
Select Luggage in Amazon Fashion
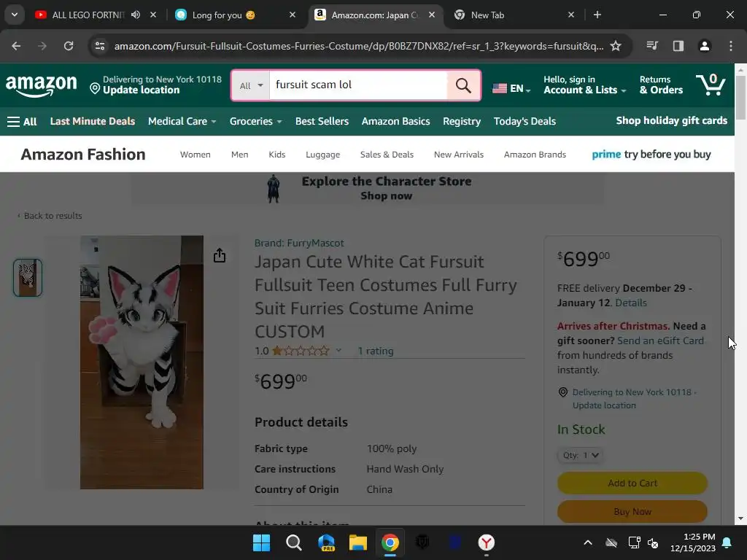point(323,155)
